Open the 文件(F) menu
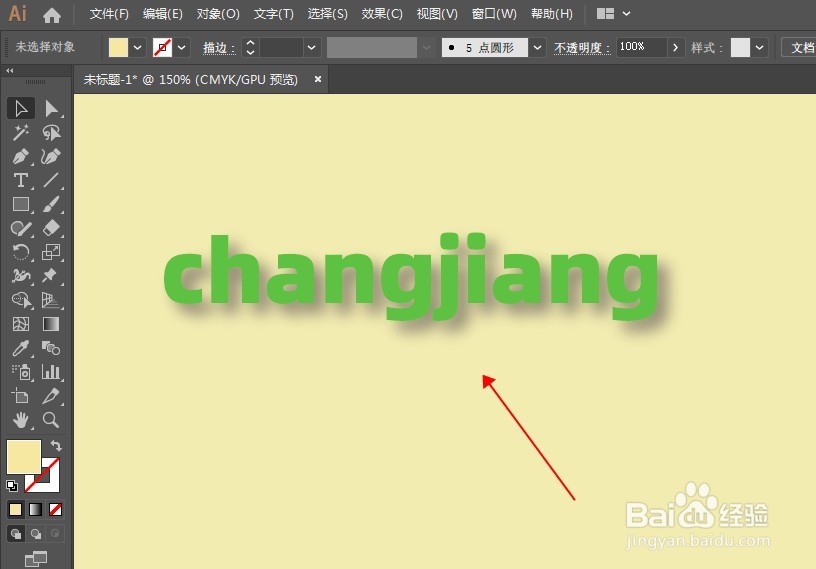This screenshot has width=816, height=569. click(x=109, y=14)
